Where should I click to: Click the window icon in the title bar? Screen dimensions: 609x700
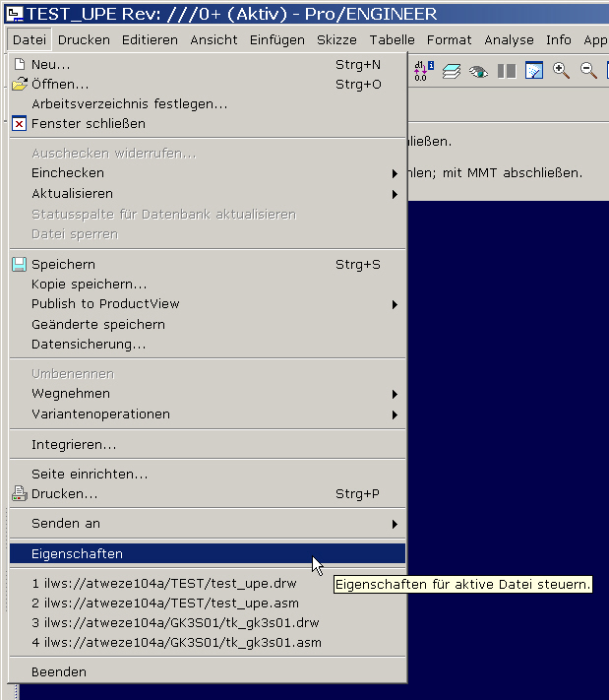pos(14,14)
